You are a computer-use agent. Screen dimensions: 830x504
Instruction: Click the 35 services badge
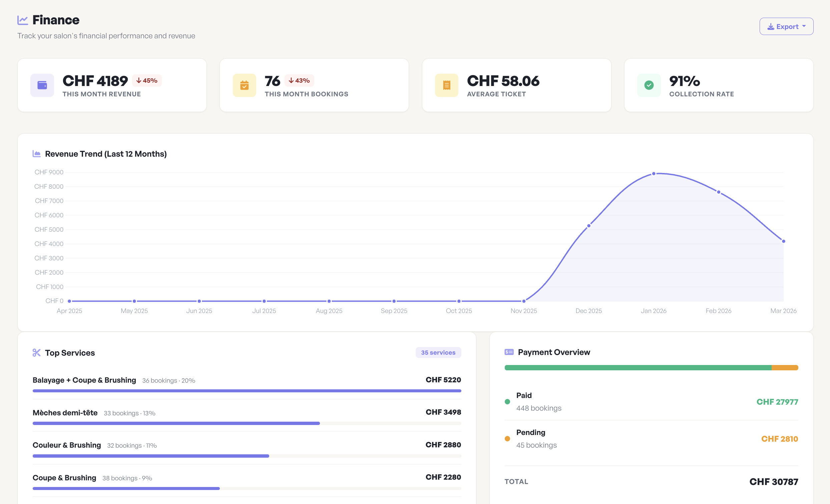click(x=438, y=352)
